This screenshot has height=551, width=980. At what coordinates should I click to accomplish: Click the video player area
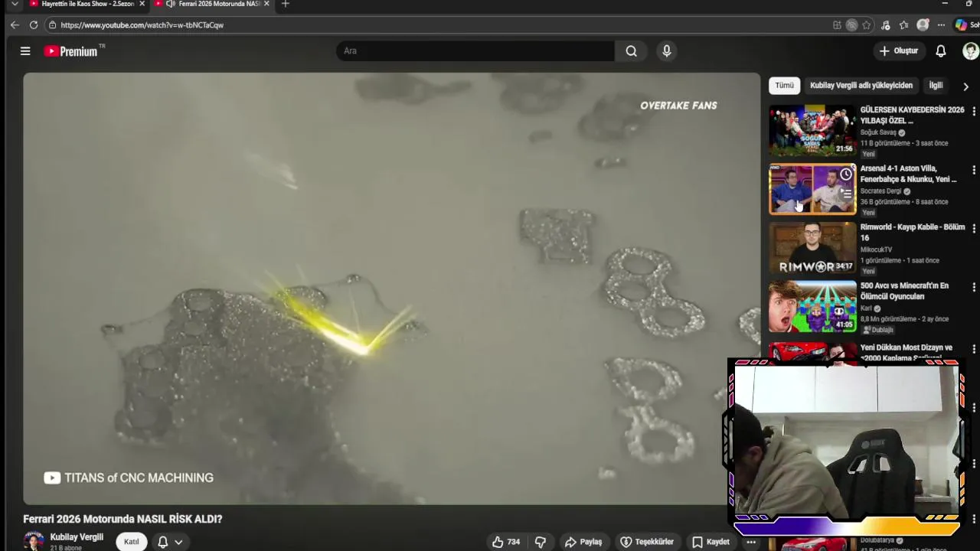pos(391,289)
